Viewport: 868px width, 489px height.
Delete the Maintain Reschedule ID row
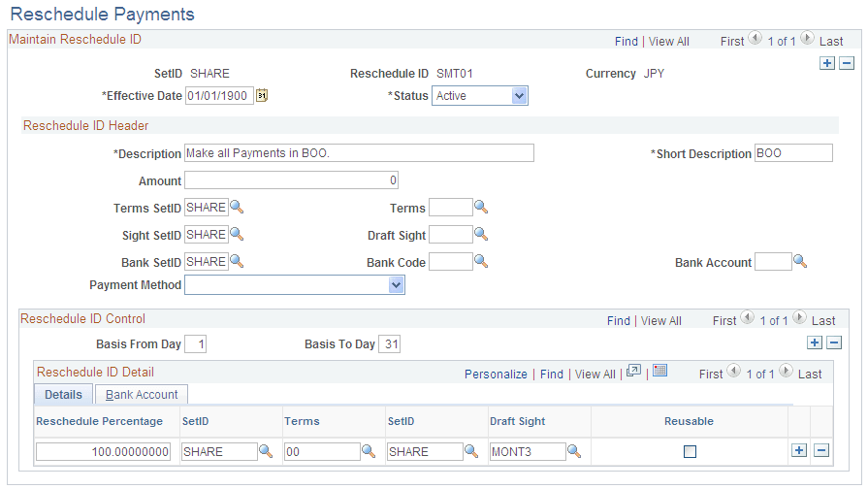(847, 63)
